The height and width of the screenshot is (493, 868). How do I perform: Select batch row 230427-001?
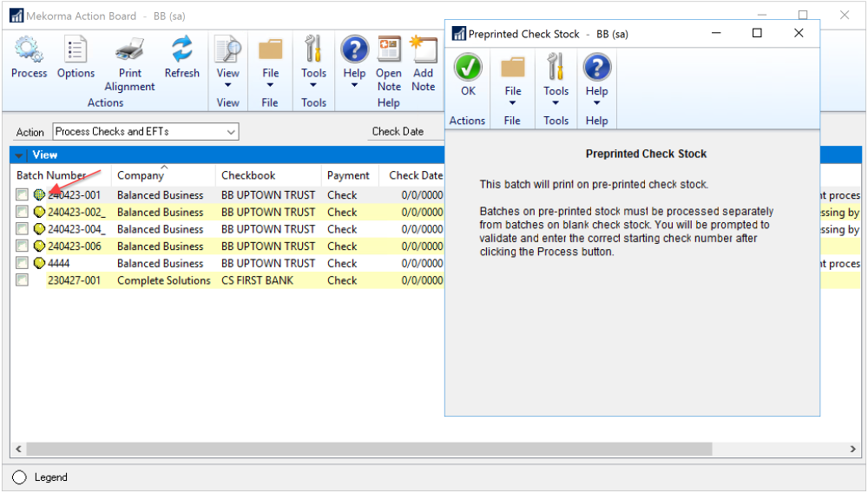coord(74,280)
